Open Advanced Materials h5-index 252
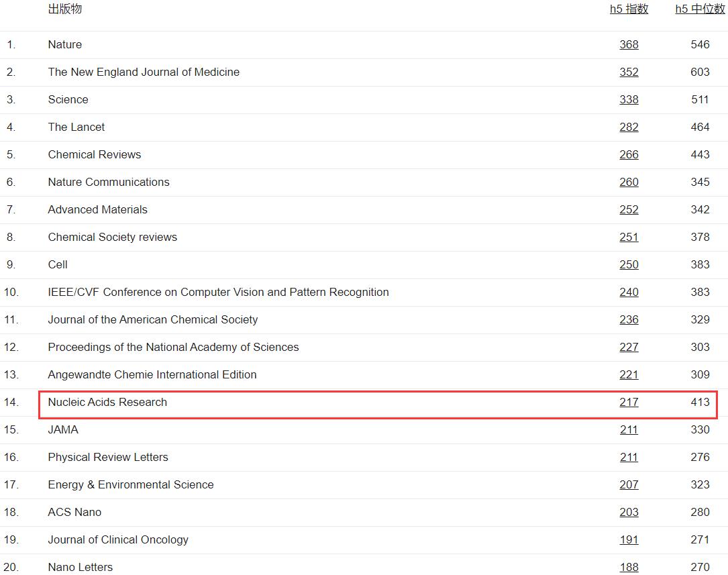The width and height of the screenshot is (728, 575). pyautogui.click(x=629, y=210)
